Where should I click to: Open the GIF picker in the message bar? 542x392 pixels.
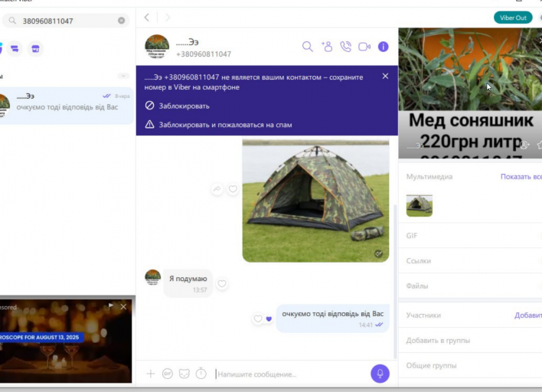pyautogui.click(x=168, y=374)
